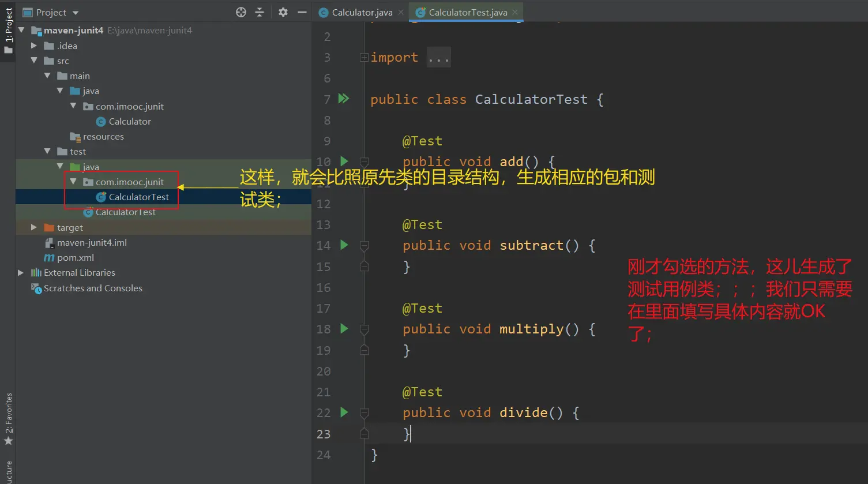Select the resources folder

(103, 136)
